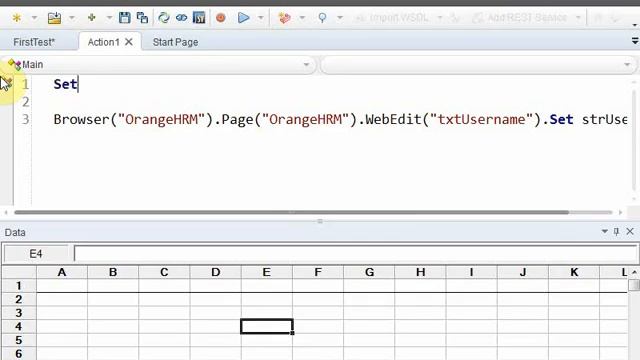Click the green circular refresh icon

tap(164, 18)
